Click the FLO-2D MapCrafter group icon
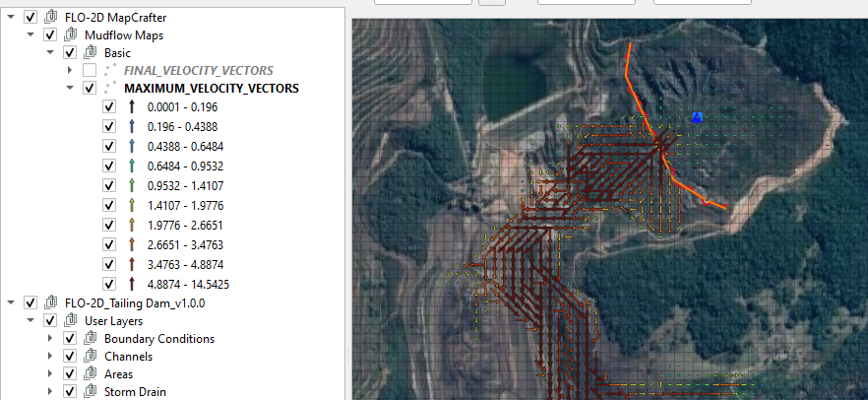This screenshot has height=400, width=868. (x=50, y=17)
